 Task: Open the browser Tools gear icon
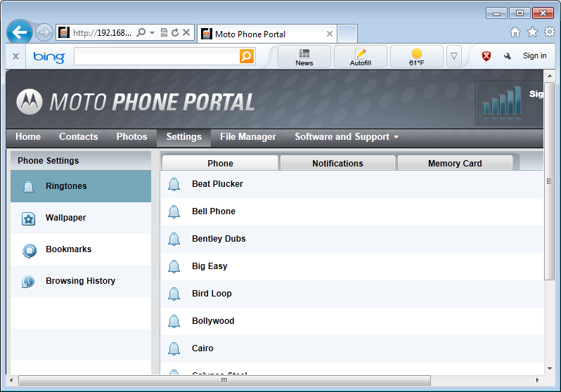(550, 32)
